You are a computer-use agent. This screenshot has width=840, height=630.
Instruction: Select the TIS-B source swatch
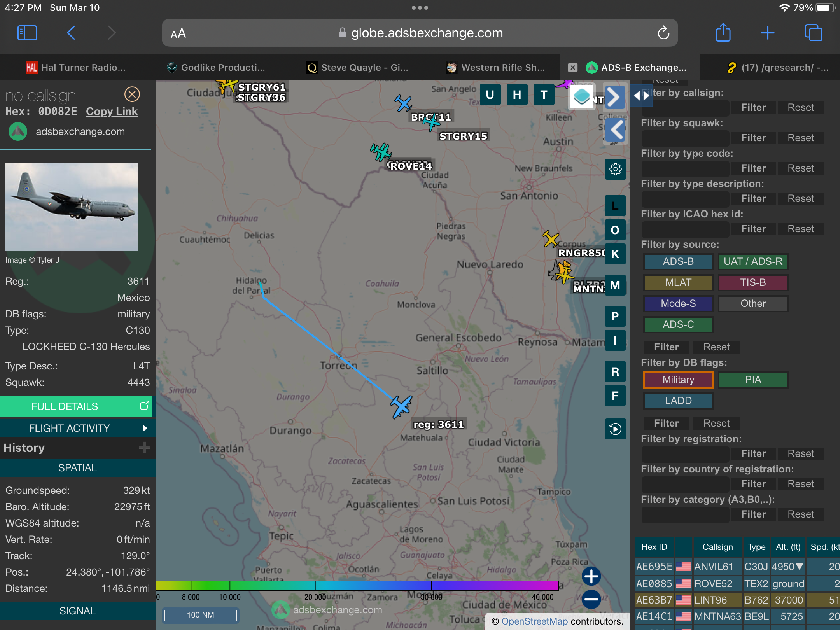753,282
